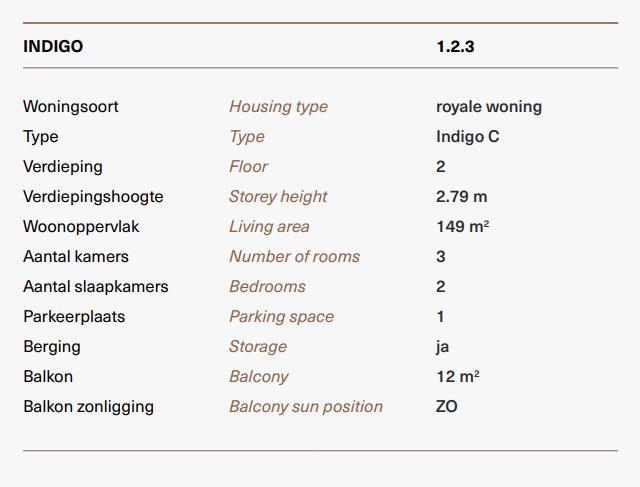This screenshot has width=640, height=487.
Task: Click the Storage value ja
Action: [x=442, y=347]
